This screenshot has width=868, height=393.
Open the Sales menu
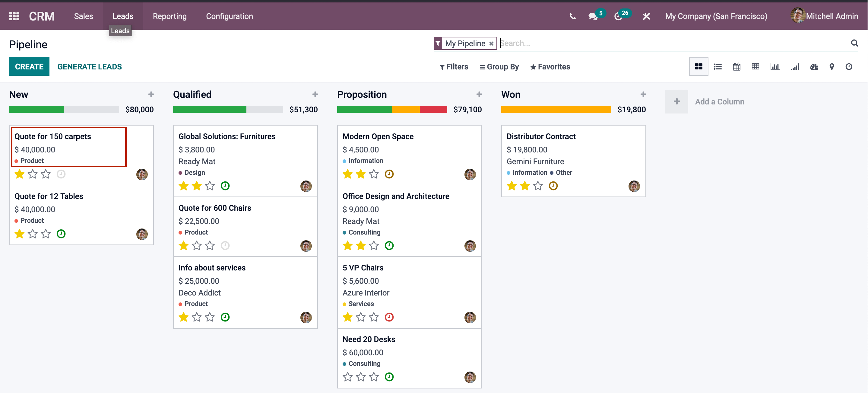[x=84, y=16]
